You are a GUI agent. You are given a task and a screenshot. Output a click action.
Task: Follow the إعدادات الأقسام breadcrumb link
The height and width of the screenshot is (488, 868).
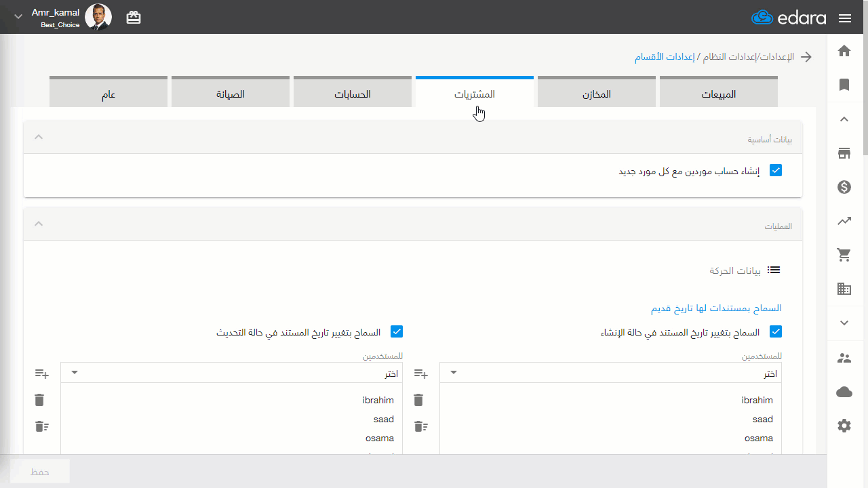pos(665,57)
